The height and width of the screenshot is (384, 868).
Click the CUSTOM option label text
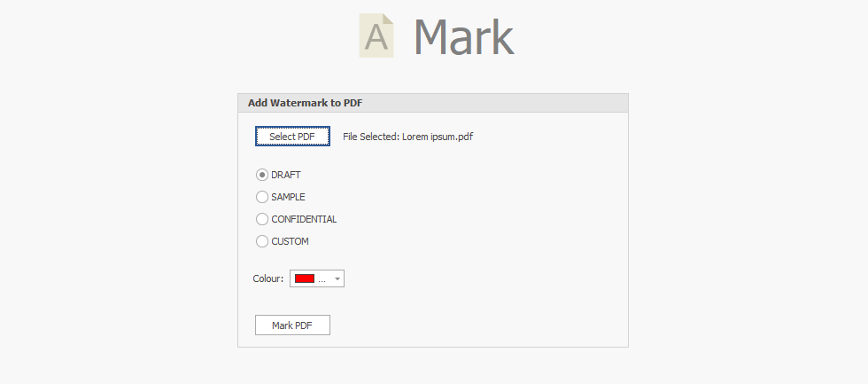pyautogui.click(x=290, y=241)
